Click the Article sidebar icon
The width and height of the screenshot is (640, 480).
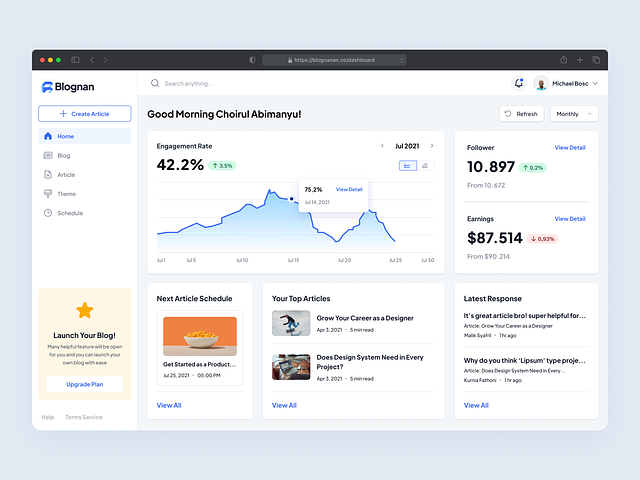click(48, 174)
